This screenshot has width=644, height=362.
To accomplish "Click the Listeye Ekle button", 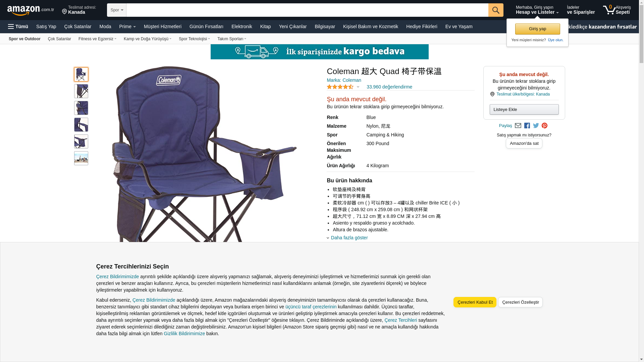I will coord(524,110).
